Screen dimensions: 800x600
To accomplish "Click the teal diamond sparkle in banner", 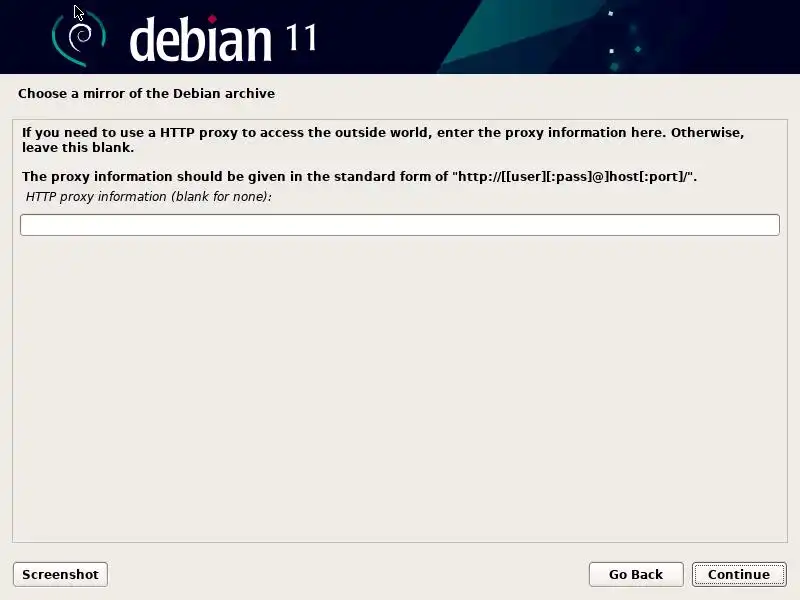I will [638, 49].
